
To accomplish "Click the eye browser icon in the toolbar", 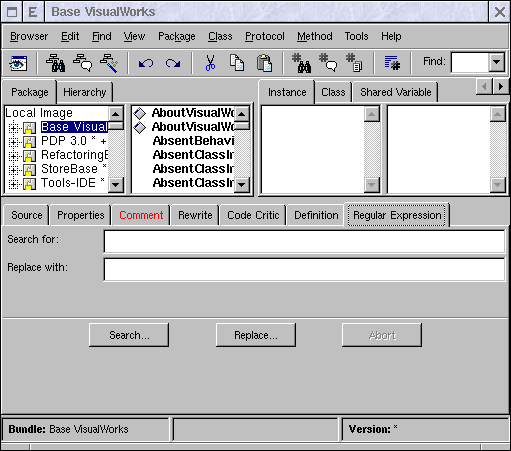I will click(x=18, y=63).
